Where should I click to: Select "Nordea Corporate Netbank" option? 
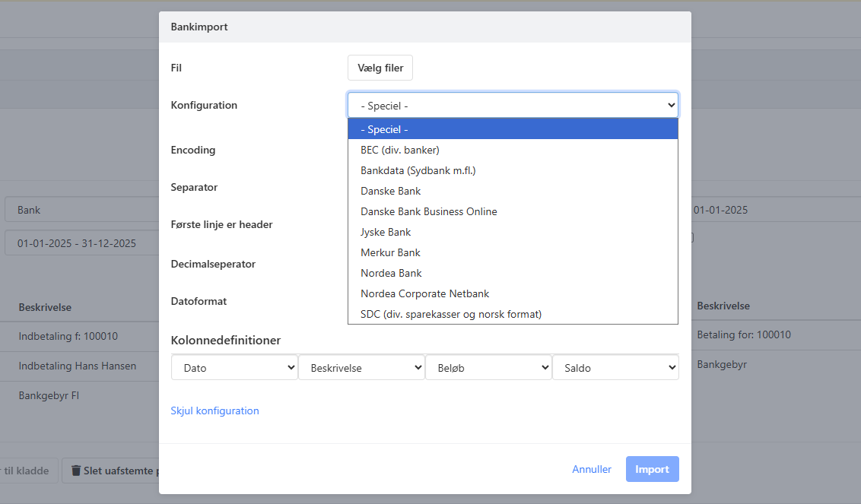424,293
